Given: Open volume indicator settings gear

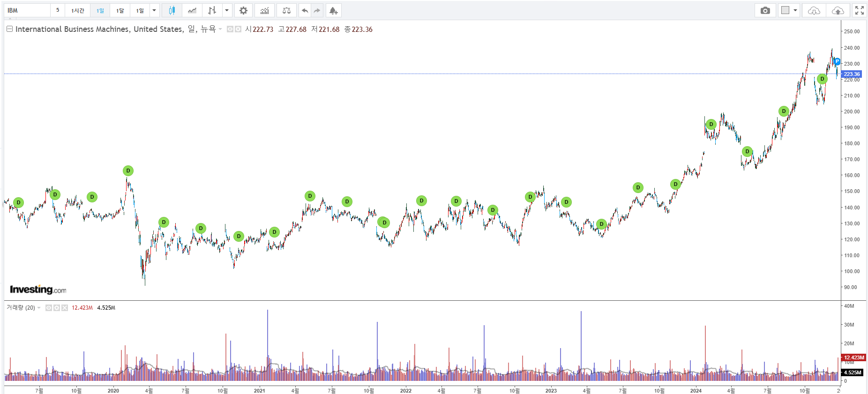Looking at the screenshot, I should pos(57,308).
